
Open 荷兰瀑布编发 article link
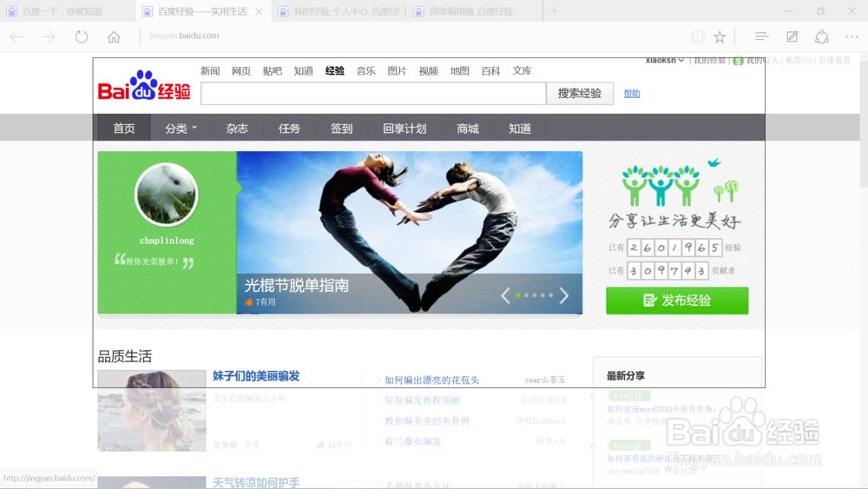[413, 441]
